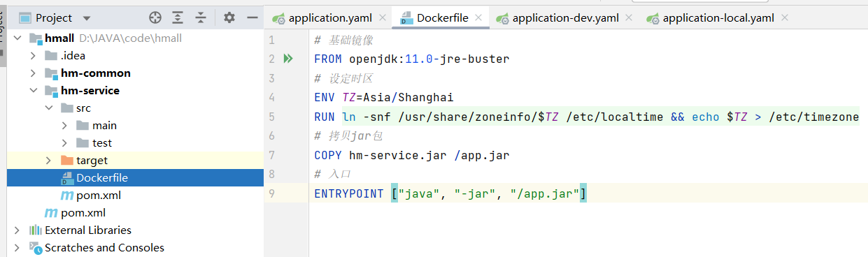Select the hm-common module

(x=96, y=73)
